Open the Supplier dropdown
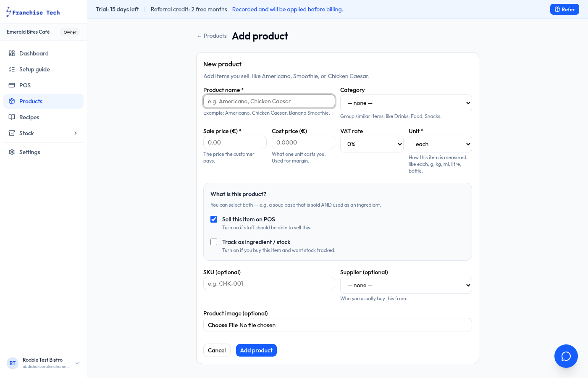The height and width of the screenshot is (378, 588). coord(406,285)
